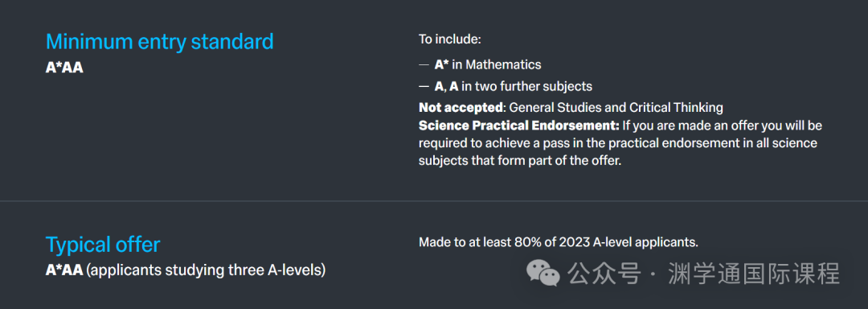Click the WeChat logo icon in watermark

[542, 273]
